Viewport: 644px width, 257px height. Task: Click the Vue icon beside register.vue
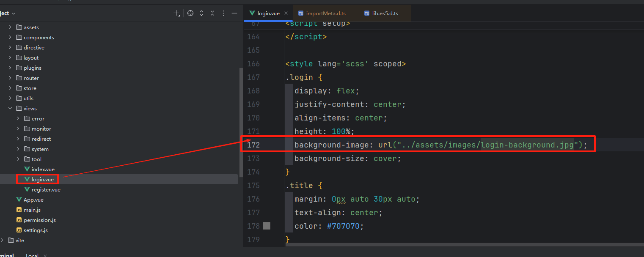tap(27, 189)
